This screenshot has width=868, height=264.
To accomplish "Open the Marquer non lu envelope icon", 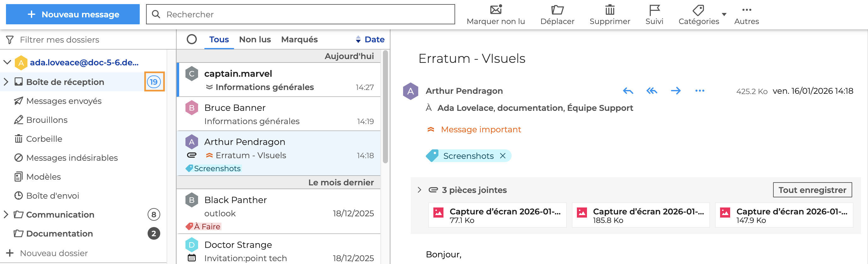I will (496, 10).
